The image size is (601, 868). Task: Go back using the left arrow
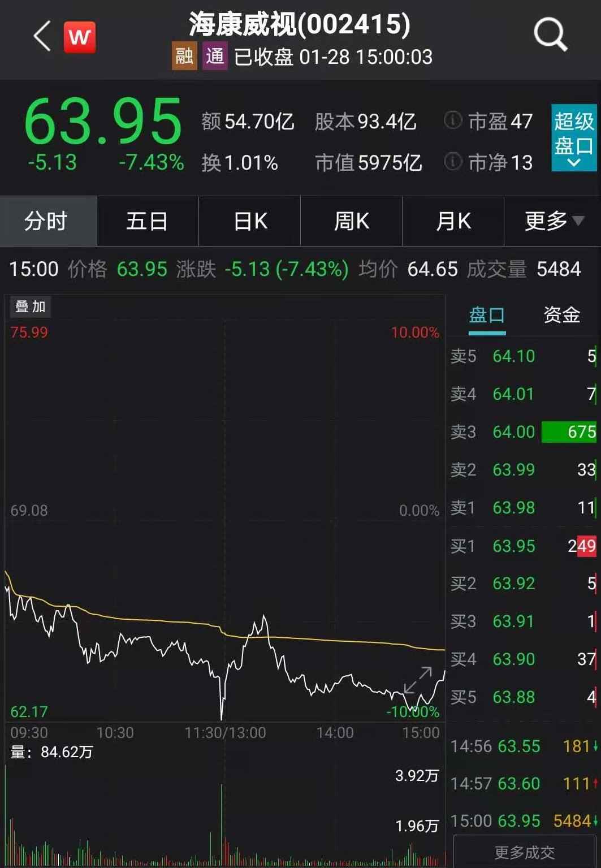coord(42,36)
